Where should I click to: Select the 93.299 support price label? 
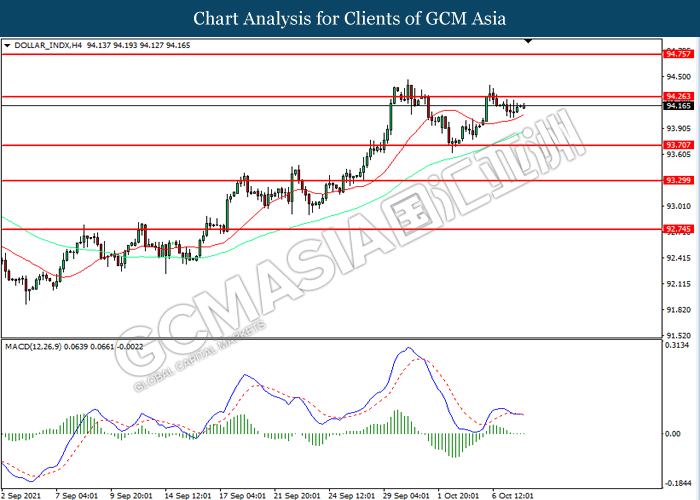pyautogui.click(x=678, y=180)
